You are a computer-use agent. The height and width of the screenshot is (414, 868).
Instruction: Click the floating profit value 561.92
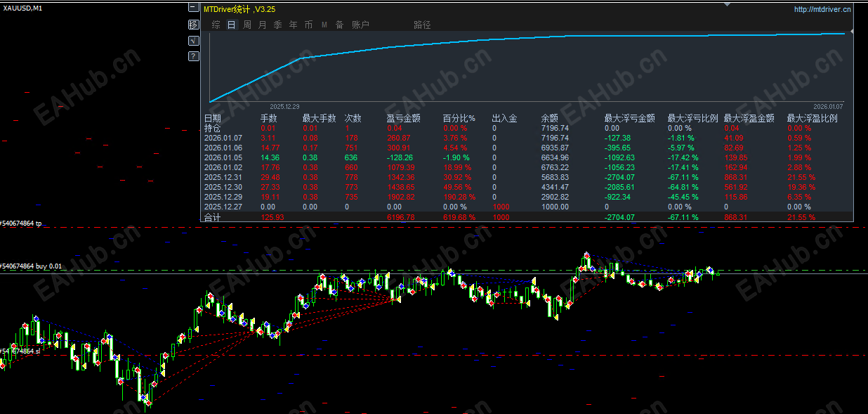tap(735, 188)
